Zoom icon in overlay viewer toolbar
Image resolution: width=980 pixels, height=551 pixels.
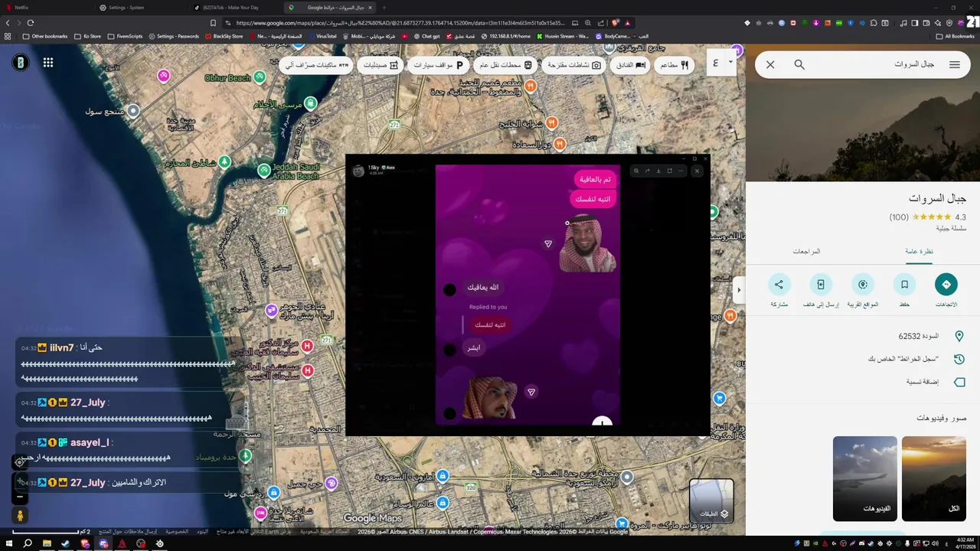tap(636, 171)
